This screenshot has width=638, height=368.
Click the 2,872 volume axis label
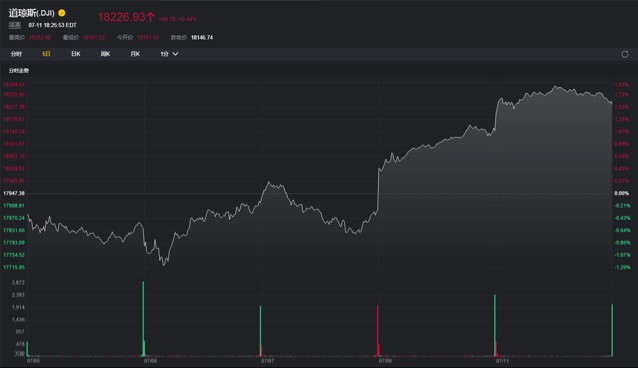point(18,283)
